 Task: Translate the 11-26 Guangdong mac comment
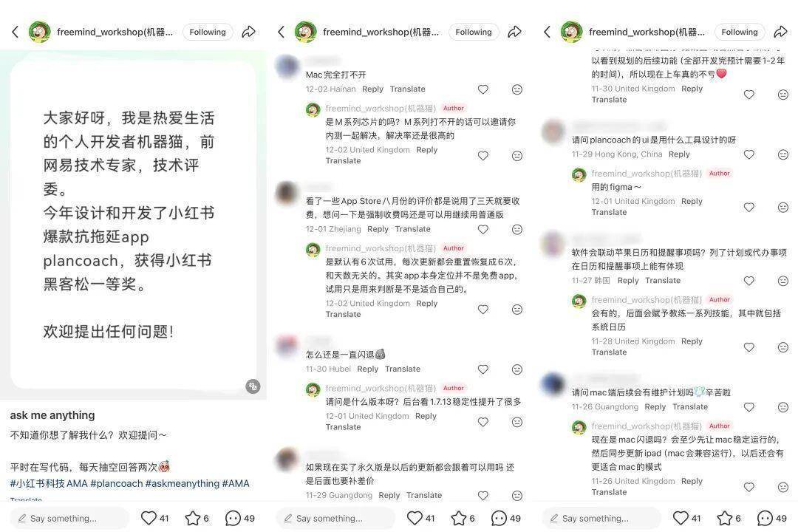click(690, 407)
